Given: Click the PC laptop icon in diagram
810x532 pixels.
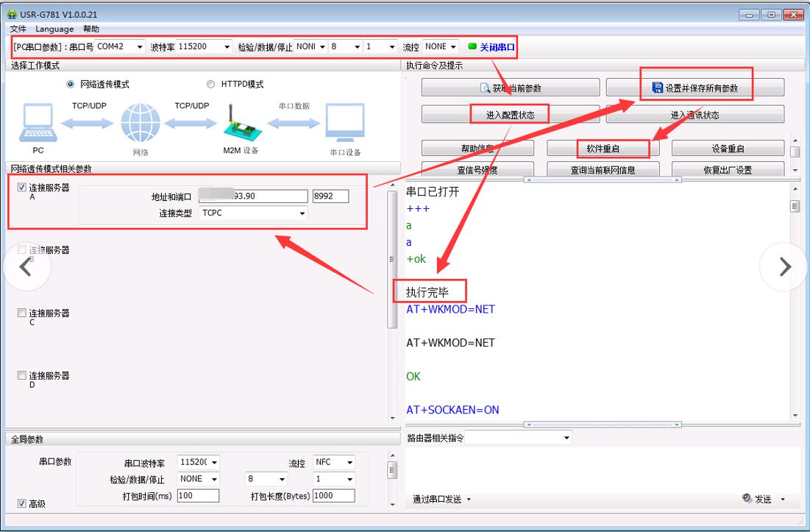Looking at the screenshot, I should tap(38, 122).
